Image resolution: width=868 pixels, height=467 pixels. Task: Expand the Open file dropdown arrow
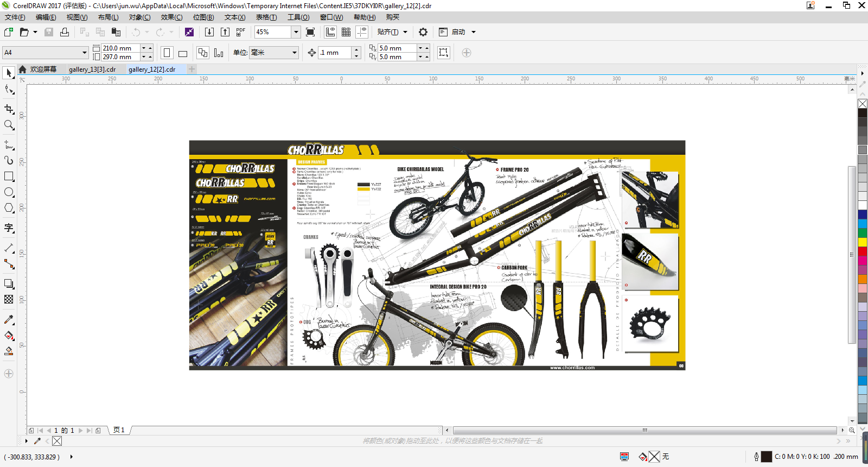tap(35, 32)
